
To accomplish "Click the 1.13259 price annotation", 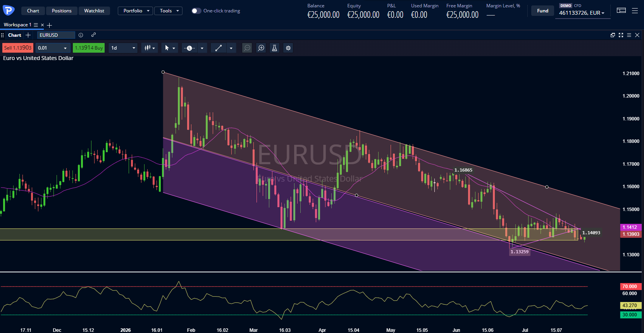I will (520, 252).
